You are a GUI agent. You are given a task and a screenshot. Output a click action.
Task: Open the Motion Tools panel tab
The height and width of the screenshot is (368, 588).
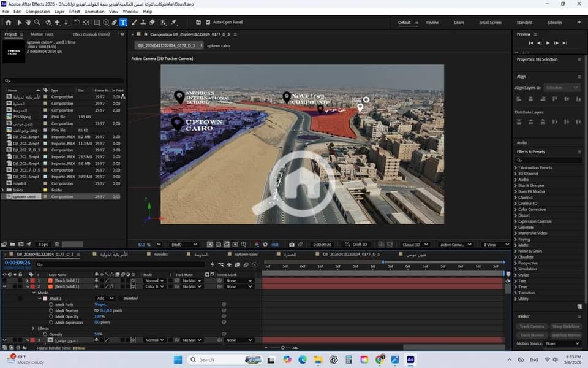[x=42, y=34]
